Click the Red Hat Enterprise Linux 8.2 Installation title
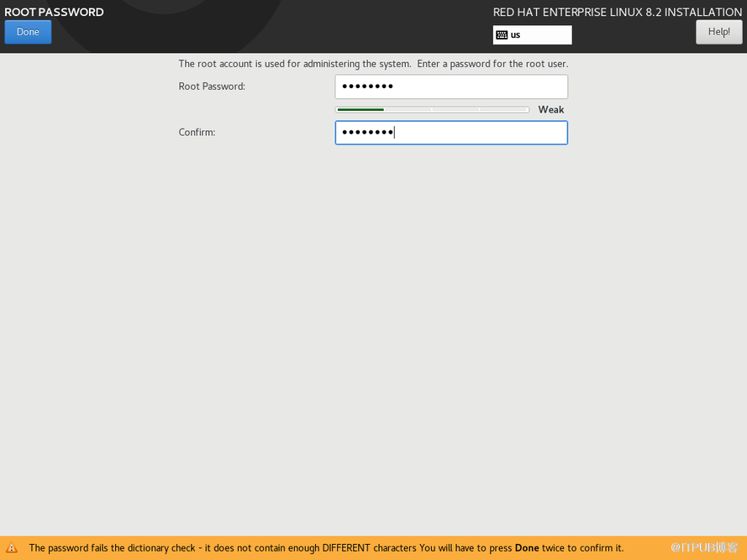Image resolution: width=747 pixels, height=560 pixels. tap(618, 12)
